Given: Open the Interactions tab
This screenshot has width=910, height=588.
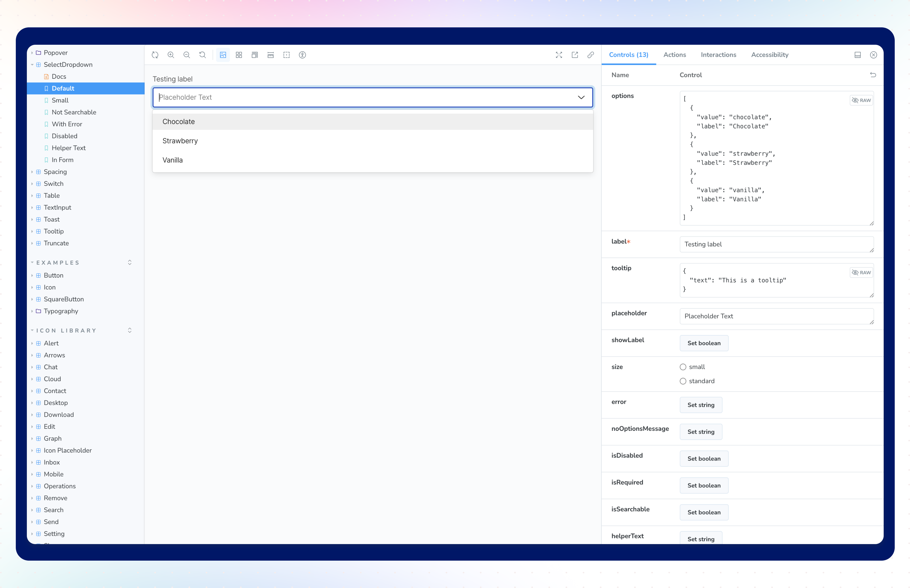Looking at the screenshot, I should (718, 55).
